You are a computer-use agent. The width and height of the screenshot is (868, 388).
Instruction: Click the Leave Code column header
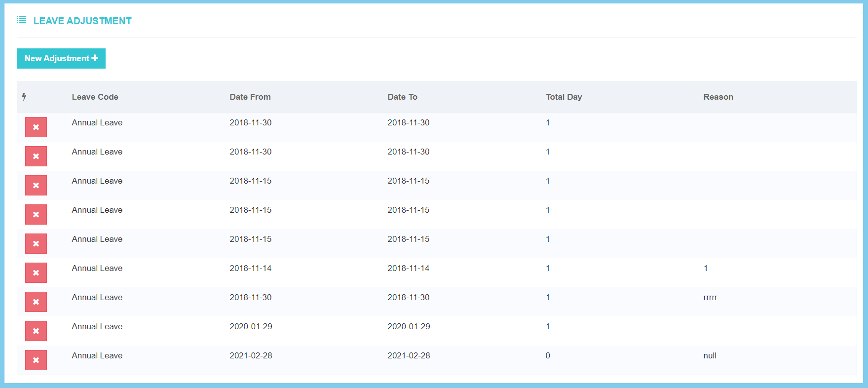tap(95, 97)
